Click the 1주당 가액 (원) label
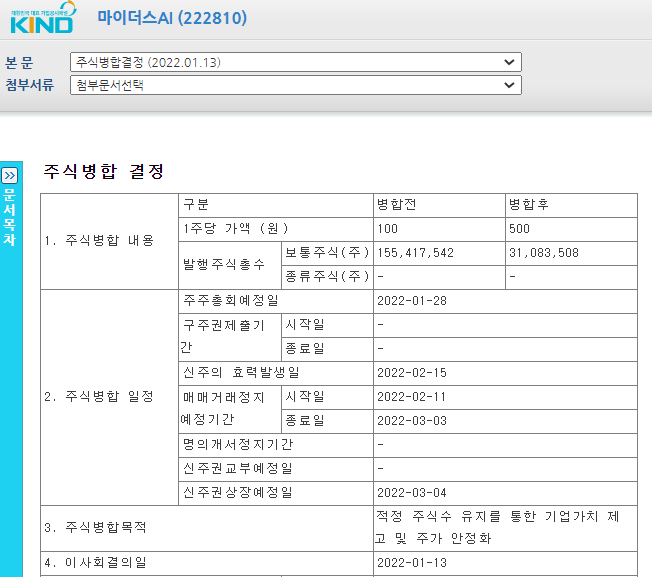This screenshot has width=652, height=577. point(236,229)
